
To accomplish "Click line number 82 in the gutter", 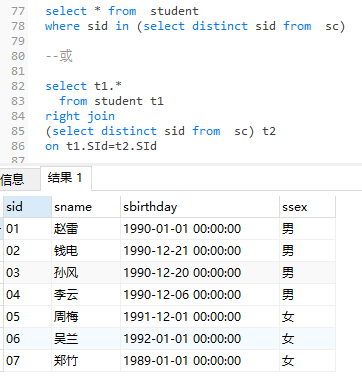I will pos(18,86).
